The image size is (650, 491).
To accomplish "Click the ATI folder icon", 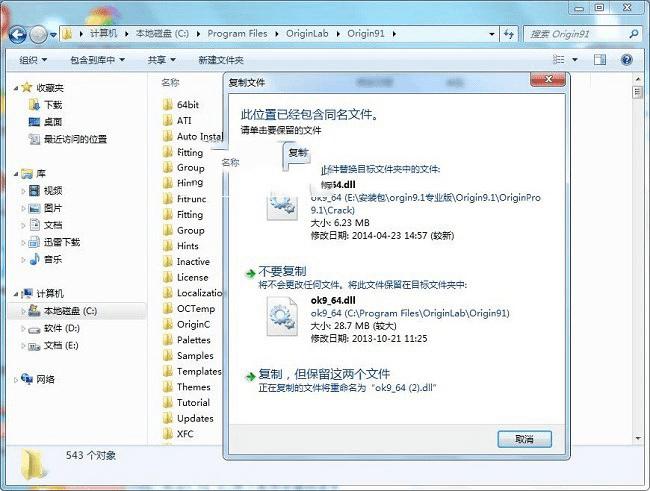I will pyautogui.click(x=168, y=120).
